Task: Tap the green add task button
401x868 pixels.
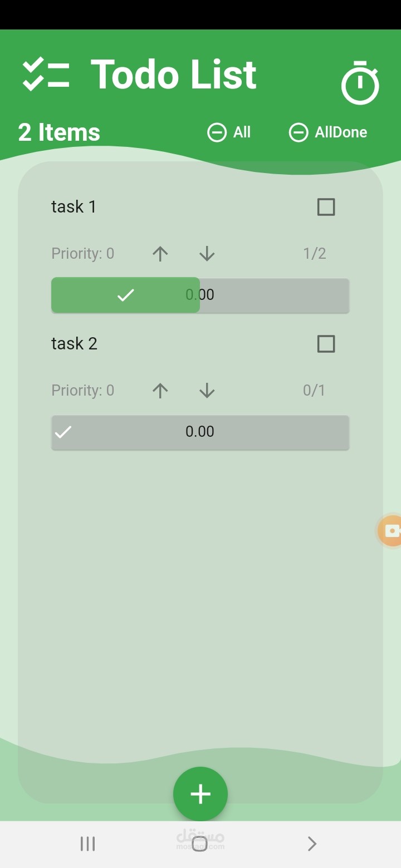Action: point(200,793)
